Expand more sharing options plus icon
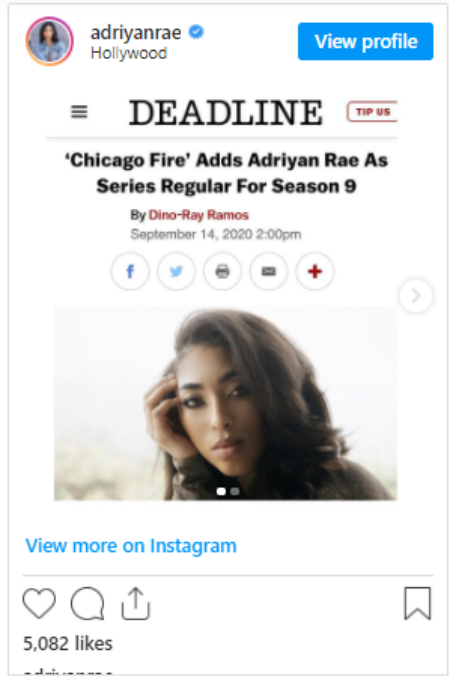Viewport: 450px width, 690px height. (x=315, y=272)
